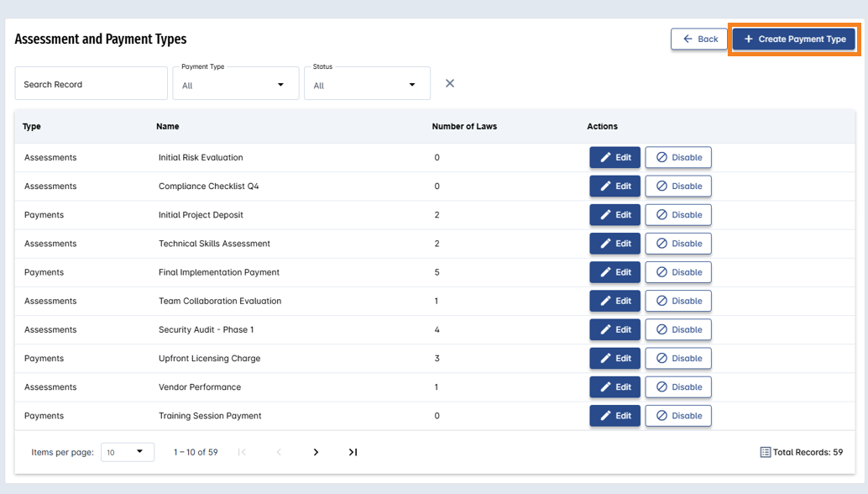The width and height of the screenshot is (868, 494).
Task: Open the Status filter dropdown
Action: coord(367,84)
